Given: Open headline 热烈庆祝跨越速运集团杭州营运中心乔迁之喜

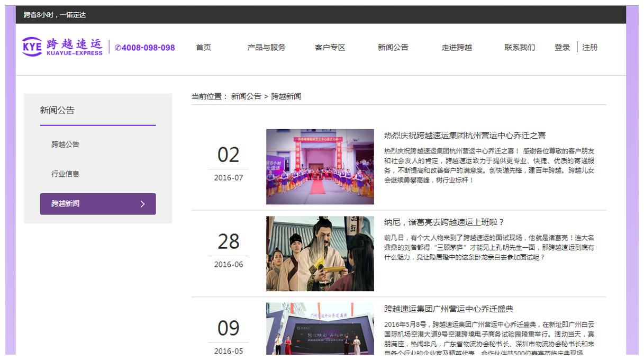Looking at the screenshot, I should pyautogui.click(x=465, y=136).
